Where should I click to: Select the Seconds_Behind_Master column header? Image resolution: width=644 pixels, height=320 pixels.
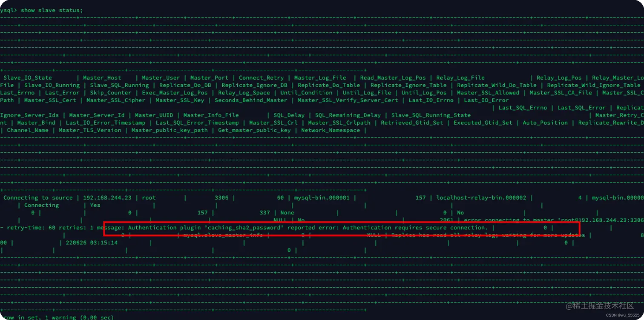tap(251, 100)
